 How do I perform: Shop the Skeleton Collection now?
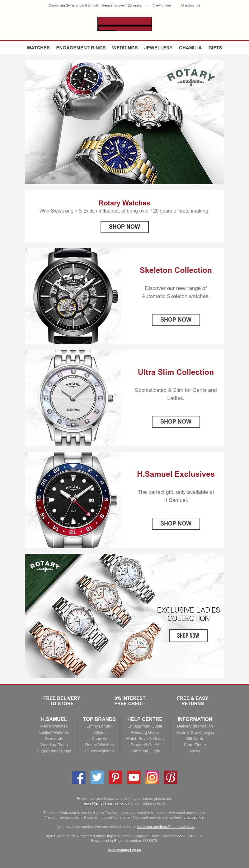176,320
